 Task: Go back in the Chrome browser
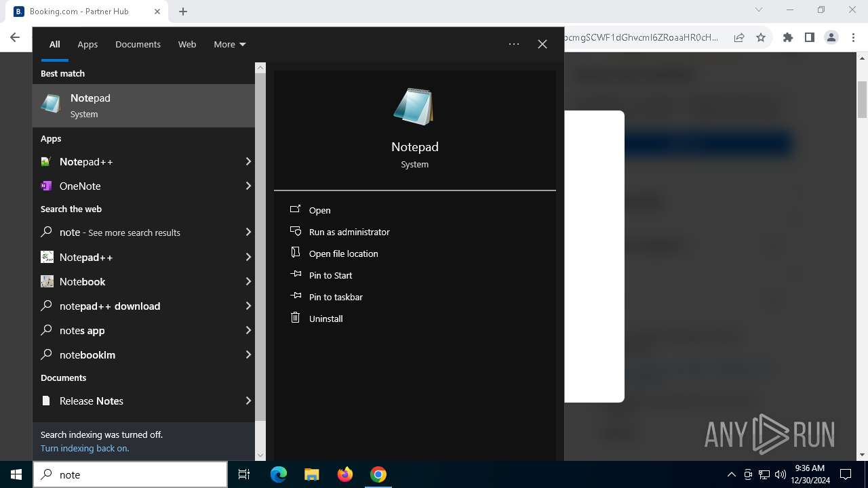click(15, 37)
